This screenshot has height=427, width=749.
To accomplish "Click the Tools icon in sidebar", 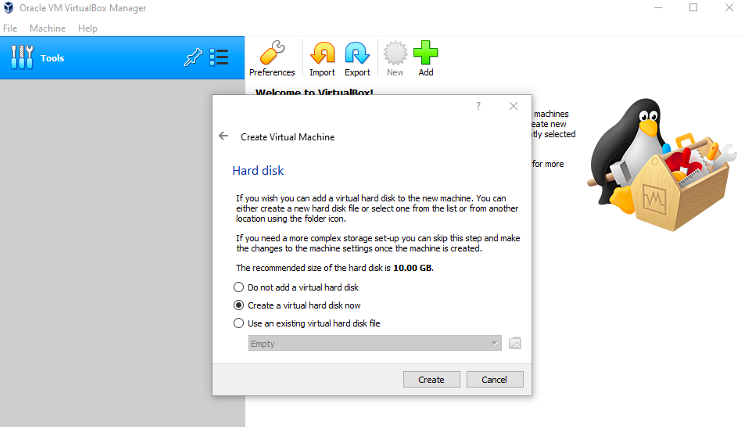I will pyautogui.click(x=22, y=58).
